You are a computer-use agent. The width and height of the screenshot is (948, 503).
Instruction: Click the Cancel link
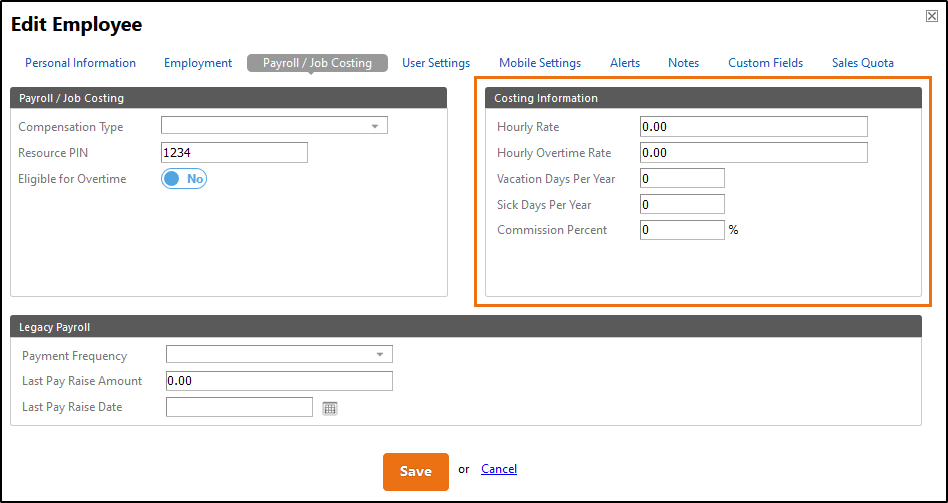pos(499,469)
